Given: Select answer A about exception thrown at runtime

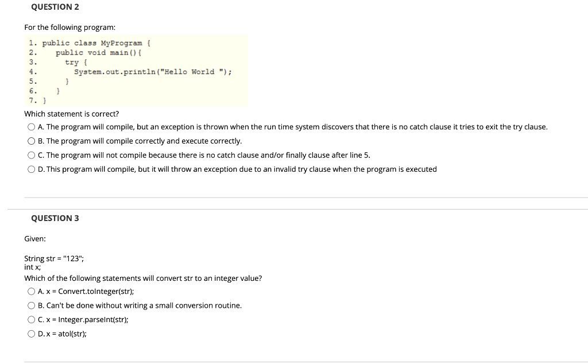Looking at the screenshot, I should pyautogui.click(x=31, y=126).
